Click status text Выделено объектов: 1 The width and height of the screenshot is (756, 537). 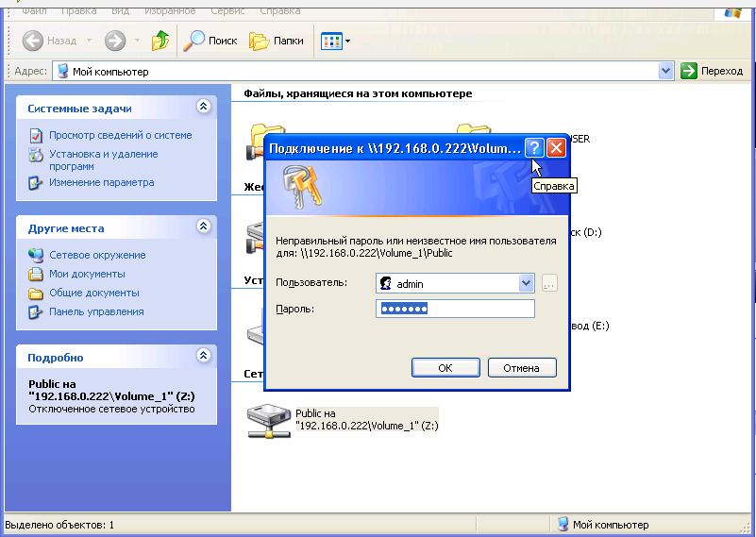pos(59,525)
